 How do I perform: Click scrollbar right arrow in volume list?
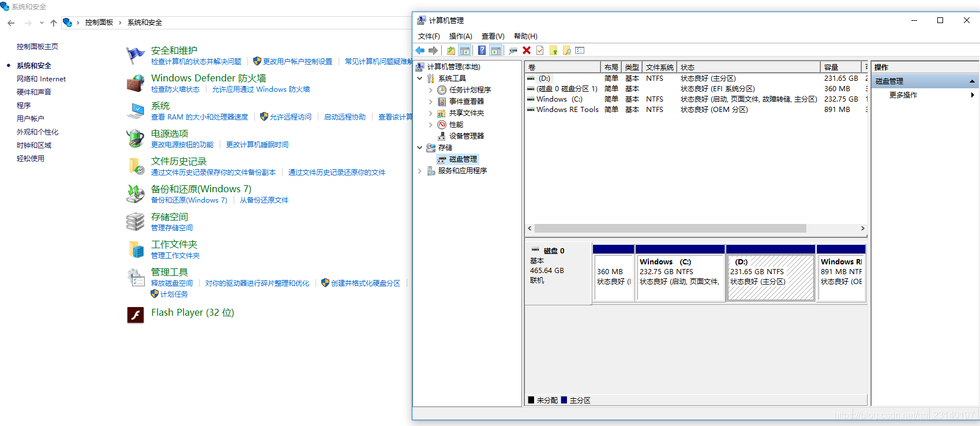pos(862,229)
